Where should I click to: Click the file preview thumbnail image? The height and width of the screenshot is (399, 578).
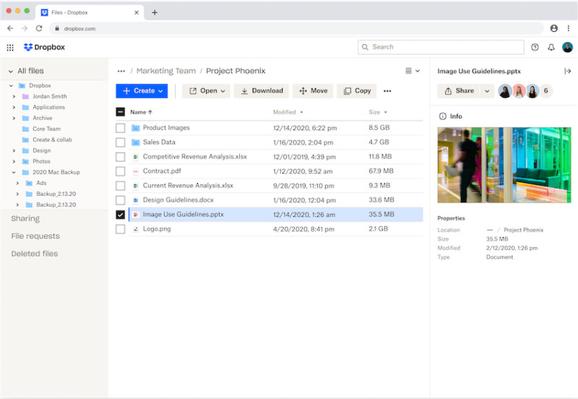(504, 165)
